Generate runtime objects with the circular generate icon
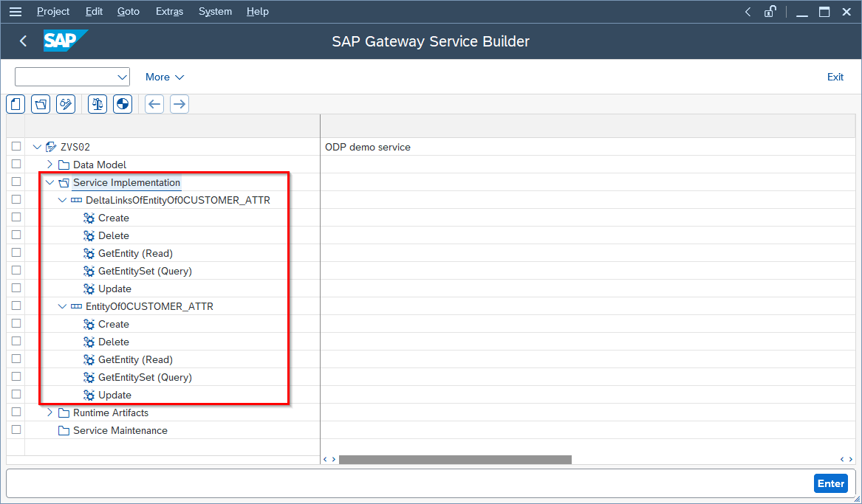 click(x=122, y=103)
